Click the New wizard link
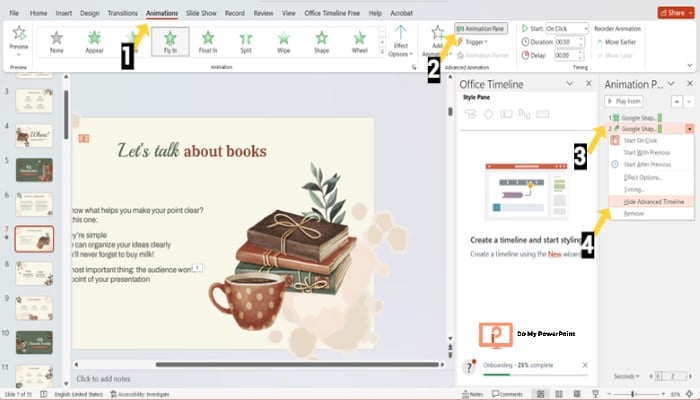Screen dimensions: 700x400 coord(554,254)
